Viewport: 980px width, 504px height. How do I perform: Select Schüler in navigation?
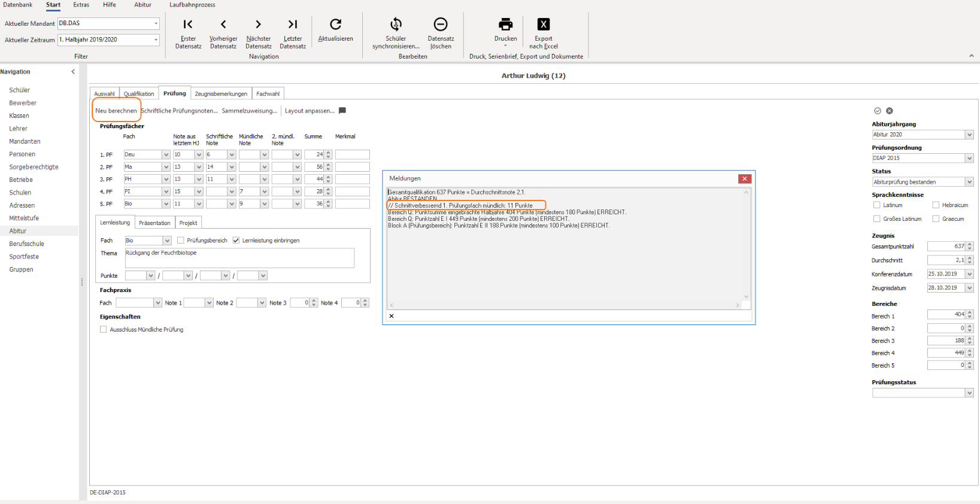tap(20, 90)
